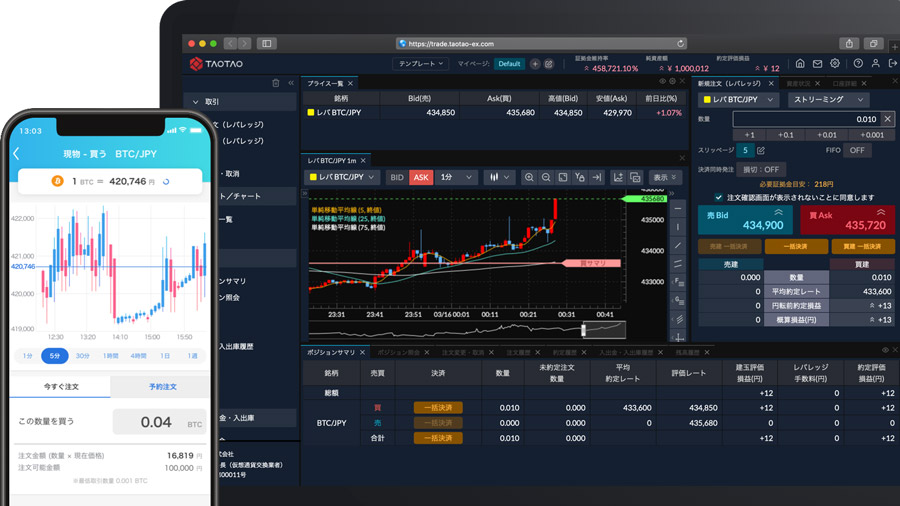Toggle visibility eye icon in price list panel
The width and height of the screenshot is (900, 506).
point(662,81)
